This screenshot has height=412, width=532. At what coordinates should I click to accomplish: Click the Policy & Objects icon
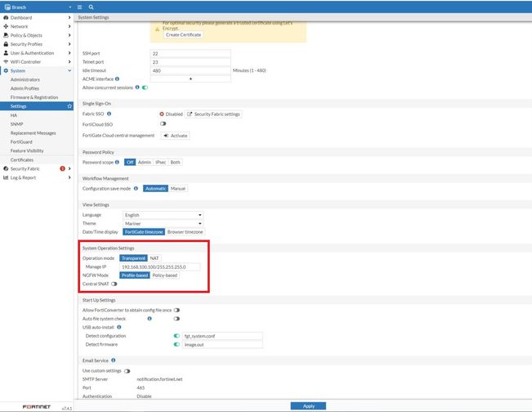coord(6,35)
